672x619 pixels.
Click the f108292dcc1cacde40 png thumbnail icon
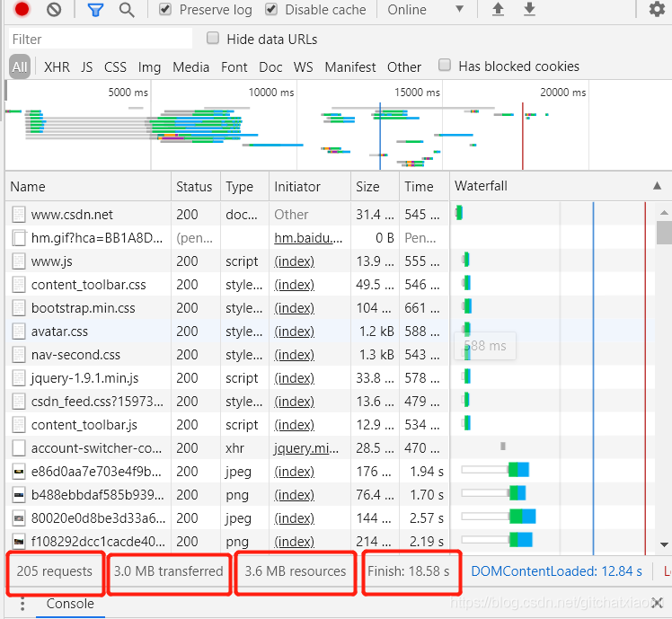tap(19, 542)
